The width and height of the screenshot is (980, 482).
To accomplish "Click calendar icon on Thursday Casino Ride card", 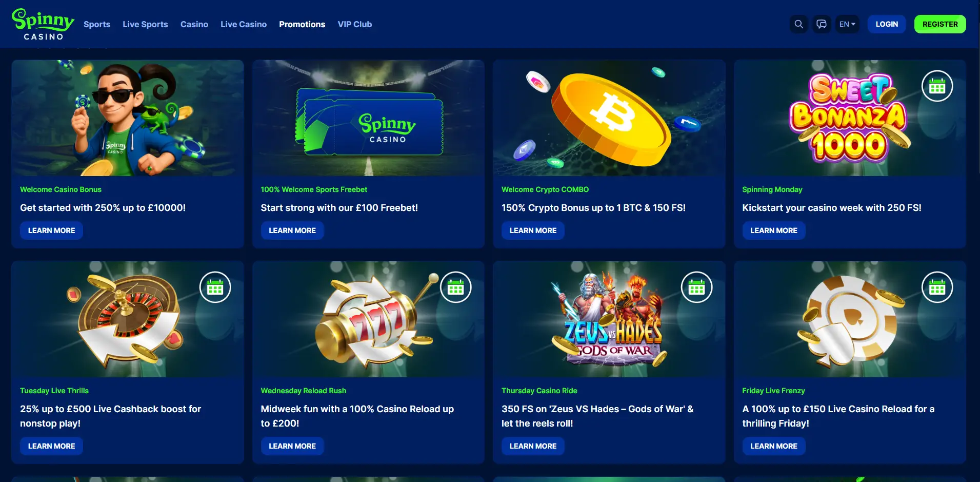I will coord(696,287).
